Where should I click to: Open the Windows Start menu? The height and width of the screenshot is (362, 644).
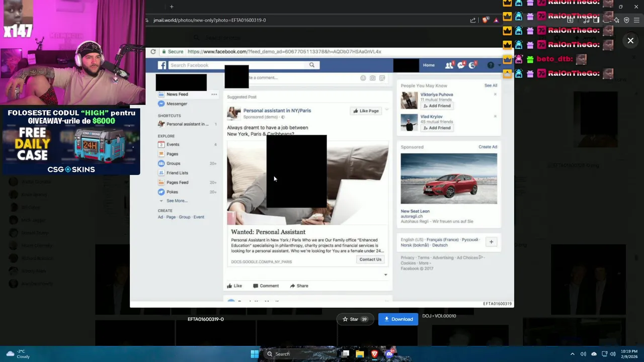pos(255,354)
